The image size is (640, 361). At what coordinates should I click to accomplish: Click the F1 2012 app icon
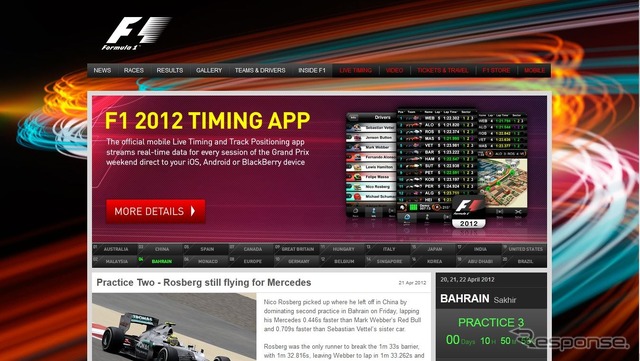[x=469, y=212]
